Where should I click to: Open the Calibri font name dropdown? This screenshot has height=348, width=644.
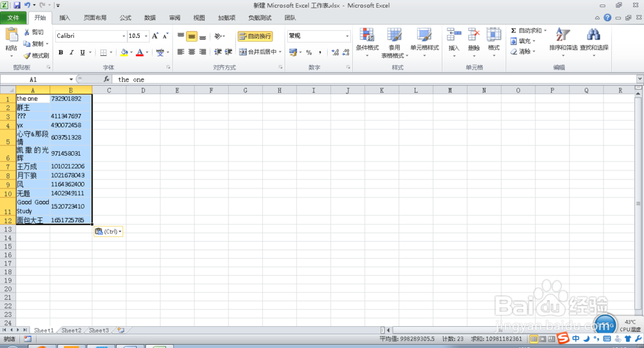[124, 36]
